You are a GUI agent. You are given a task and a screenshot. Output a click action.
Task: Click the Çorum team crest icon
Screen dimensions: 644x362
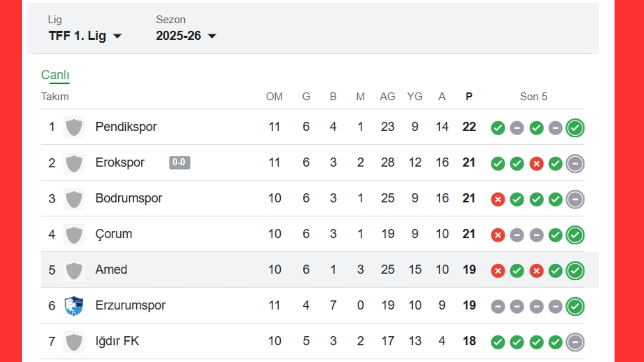point(74,234)
